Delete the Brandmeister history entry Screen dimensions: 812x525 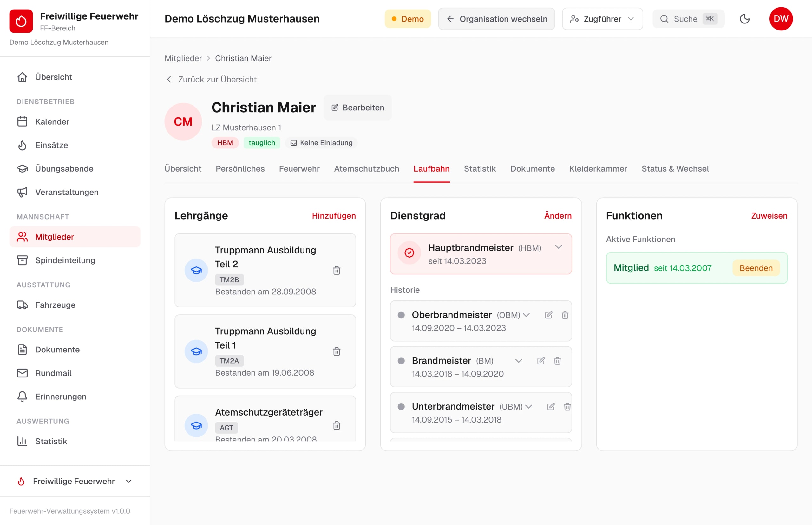pos(557,361)
